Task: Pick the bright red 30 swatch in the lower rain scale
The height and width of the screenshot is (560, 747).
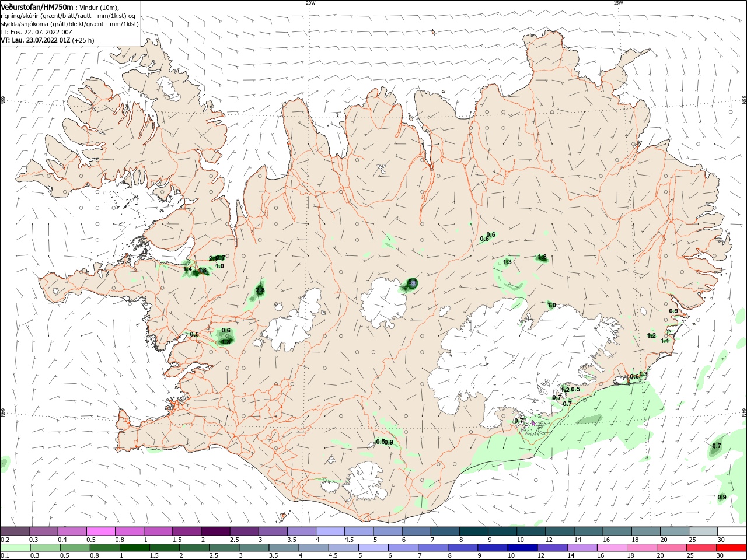Action: (x=731, y=548)
